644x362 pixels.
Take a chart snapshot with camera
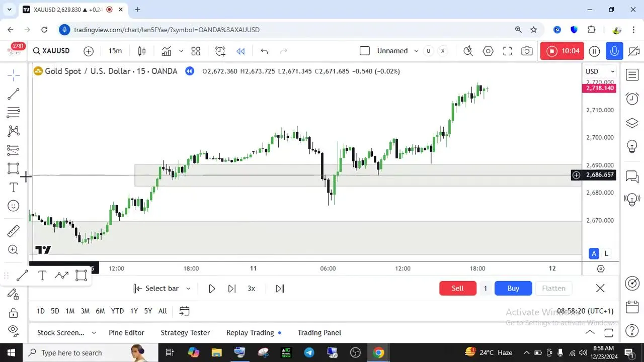(527, 51)
